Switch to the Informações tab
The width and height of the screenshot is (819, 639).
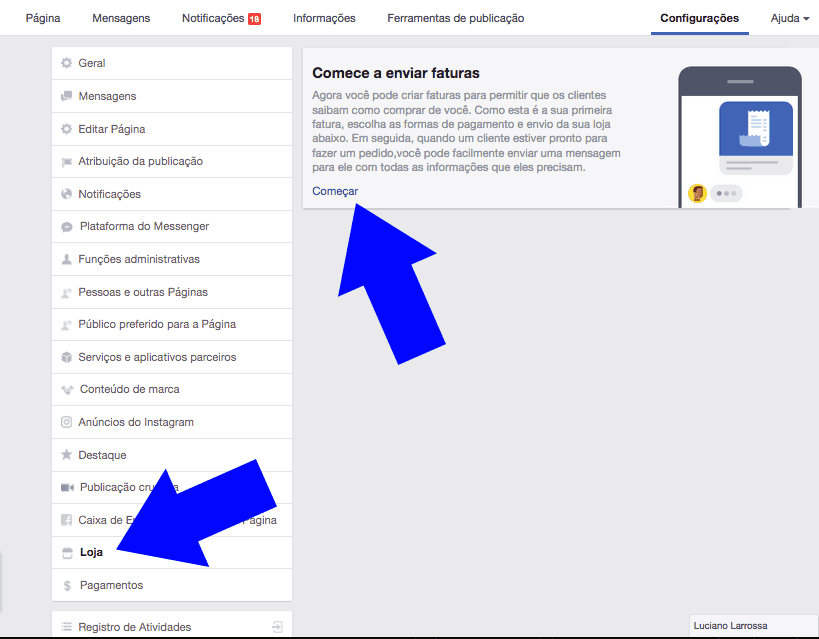(324, 18)
